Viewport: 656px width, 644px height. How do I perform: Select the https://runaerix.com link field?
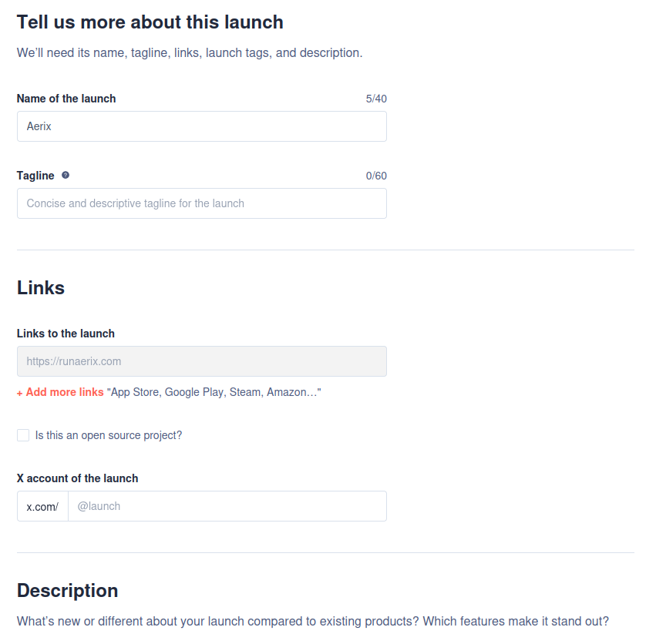click(201, 361)
